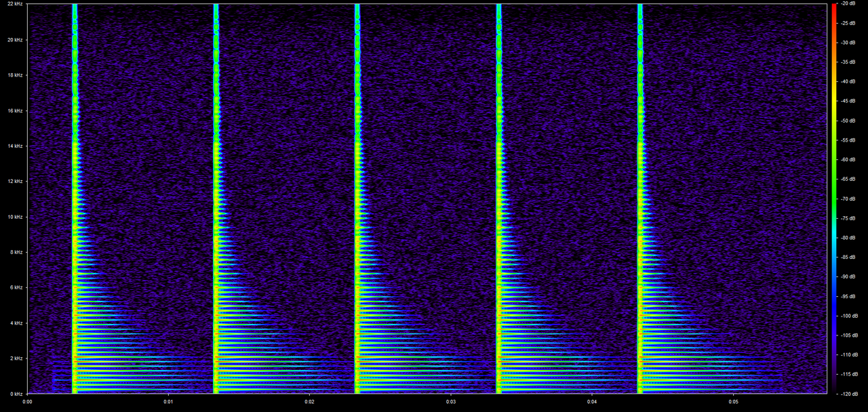Click the 20 kHz frequency axis label
This screenshot has width=868, height=412.
(15, 40)
